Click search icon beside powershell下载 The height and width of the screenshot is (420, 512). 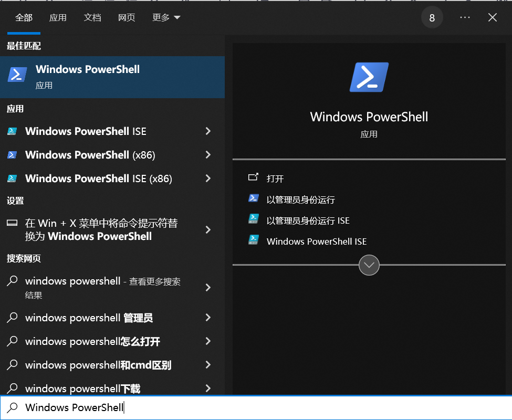tap(12, 388)
